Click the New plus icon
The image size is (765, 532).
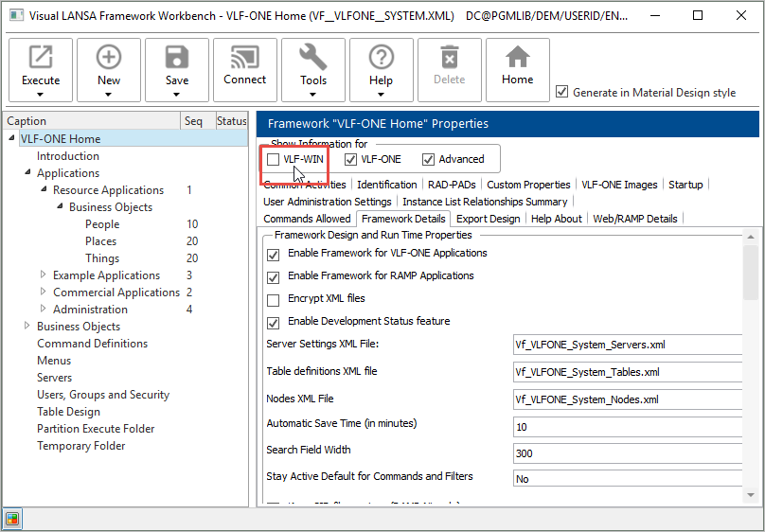[109, 59]
